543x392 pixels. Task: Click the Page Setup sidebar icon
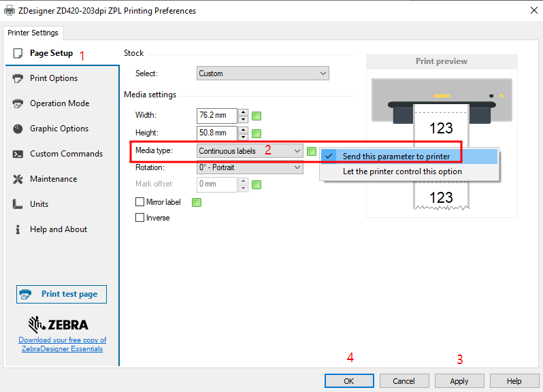pyautogui.click(x=18, y=53)
